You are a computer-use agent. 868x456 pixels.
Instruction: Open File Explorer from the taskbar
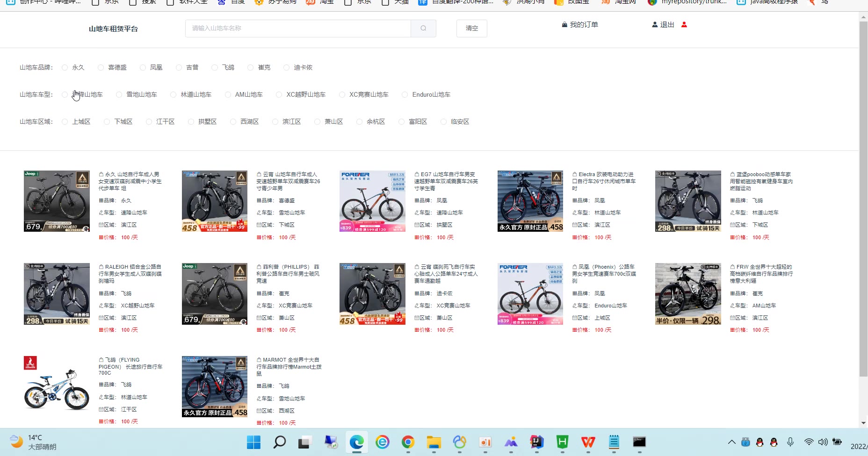pyautogui.click(x=434, y=442)
